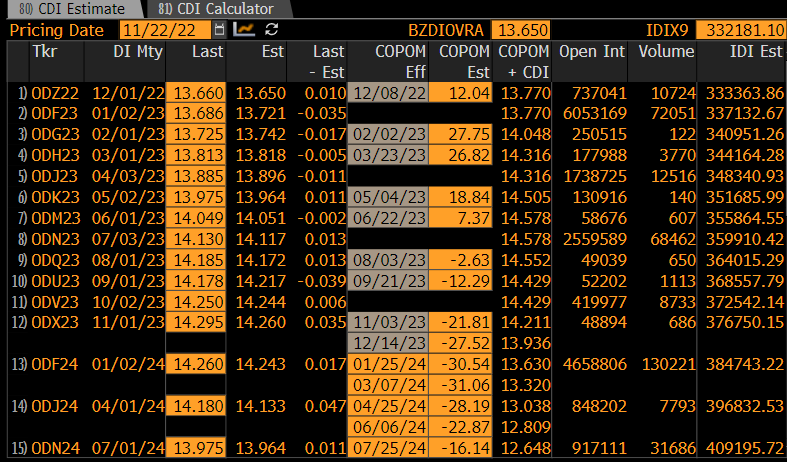The image size is (787, 462).
Task: Click COPOM Eff date 05/04/23
Action: [x=388, y=197]
